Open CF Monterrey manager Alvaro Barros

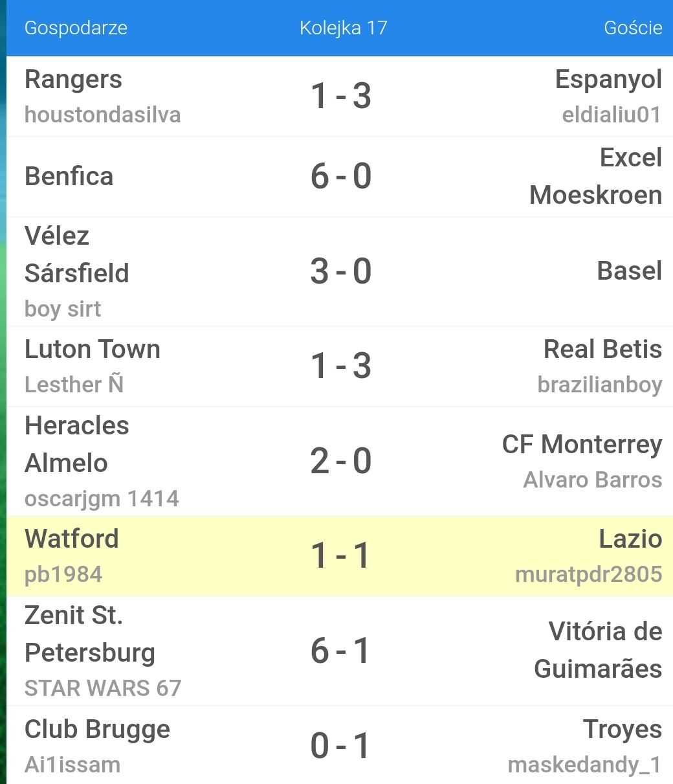(x=592, y=480)
